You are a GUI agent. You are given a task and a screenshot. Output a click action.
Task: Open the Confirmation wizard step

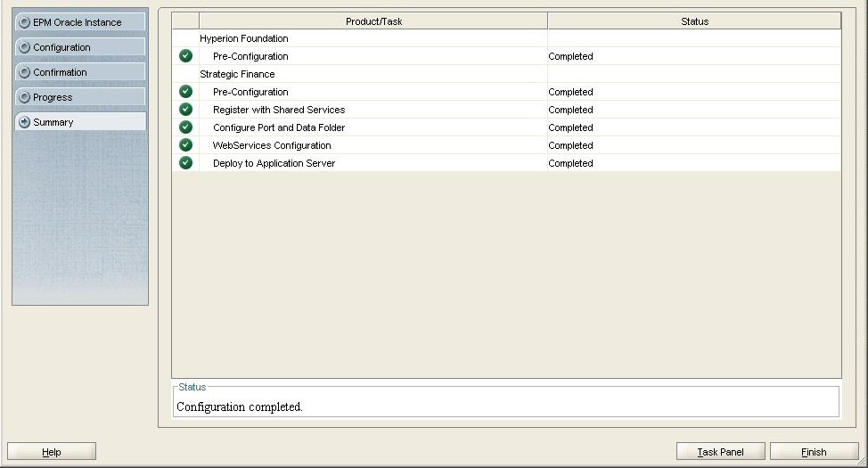click(x=80, y=72)
